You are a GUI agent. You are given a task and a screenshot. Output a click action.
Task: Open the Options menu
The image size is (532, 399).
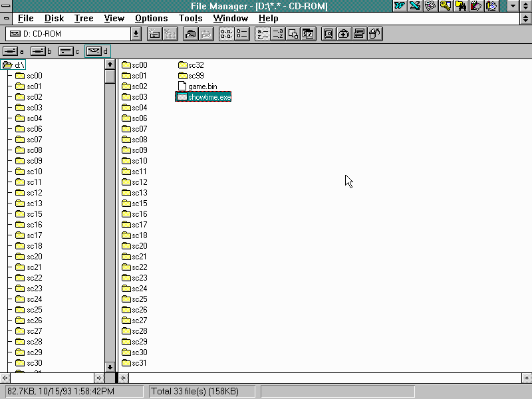click(x=151, y=19)
